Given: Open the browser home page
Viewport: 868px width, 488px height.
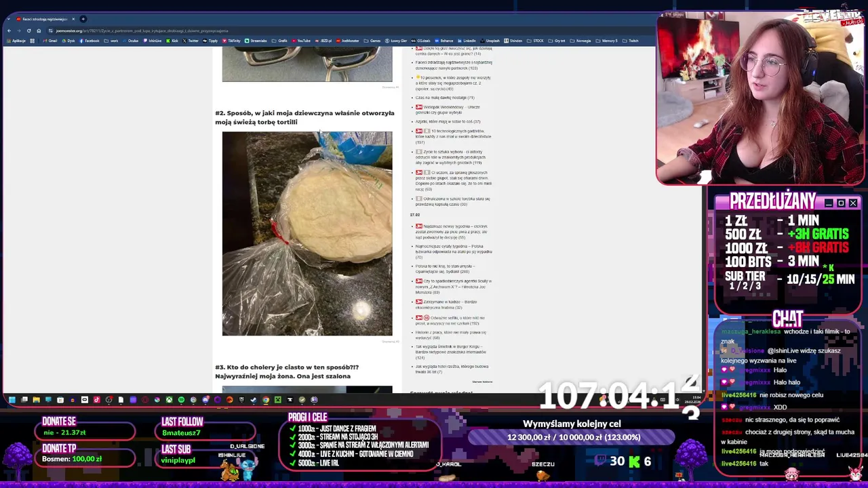Looking at the screenshot, I should click(x=39, y=30).
